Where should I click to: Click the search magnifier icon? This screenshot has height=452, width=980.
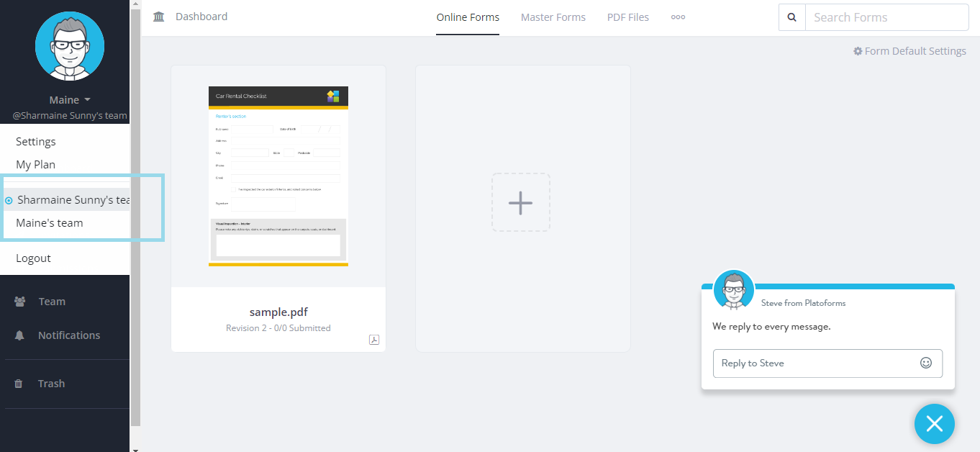pyautogui.click(x=791, y=17)
